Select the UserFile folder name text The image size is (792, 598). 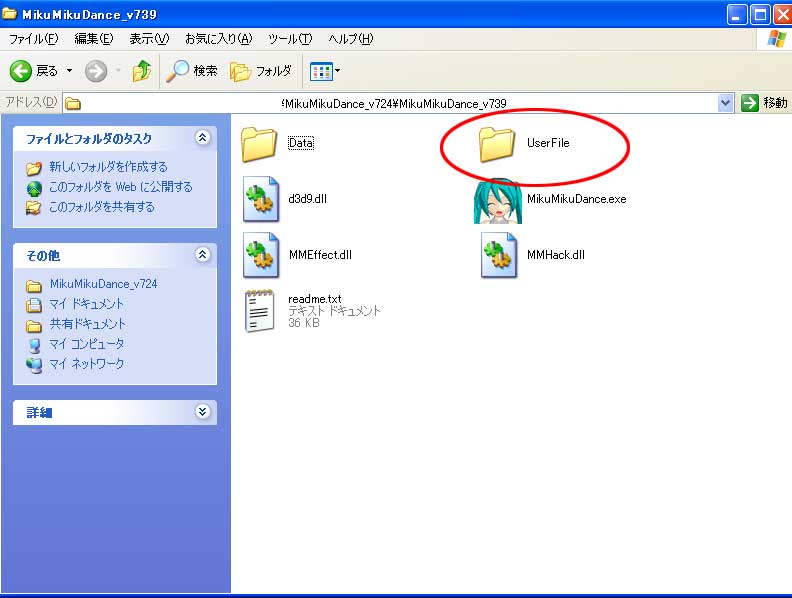[548, 143]
